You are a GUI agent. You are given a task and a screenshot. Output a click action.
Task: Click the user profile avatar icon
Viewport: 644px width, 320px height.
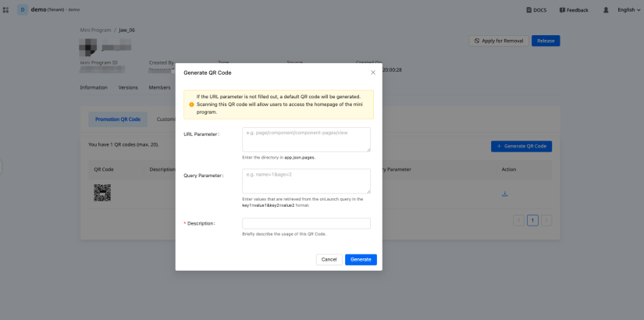[x=606, y=10]
